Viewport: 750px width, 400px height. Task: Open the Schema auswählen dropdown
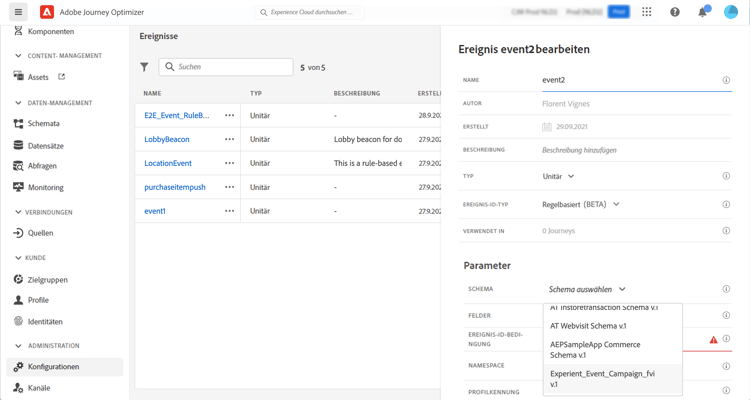click(x=587, y=289)
